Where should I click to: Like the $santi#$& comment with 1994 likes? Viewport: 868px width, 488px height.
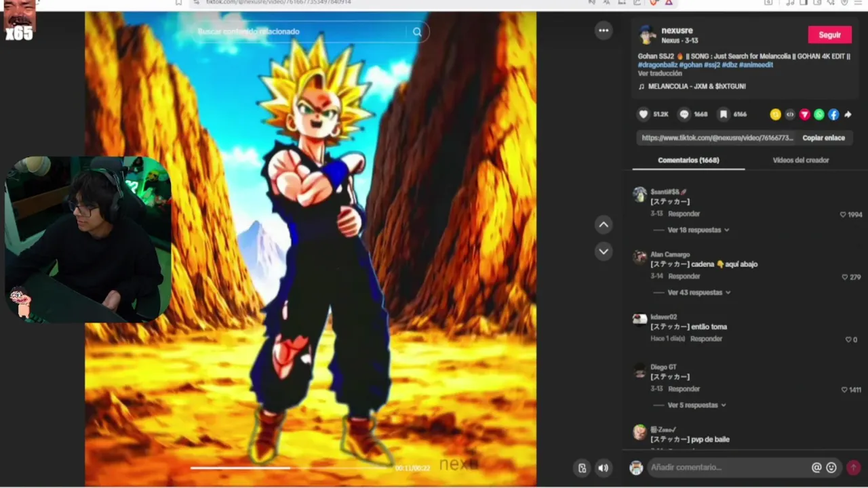[x=843, y=214]
